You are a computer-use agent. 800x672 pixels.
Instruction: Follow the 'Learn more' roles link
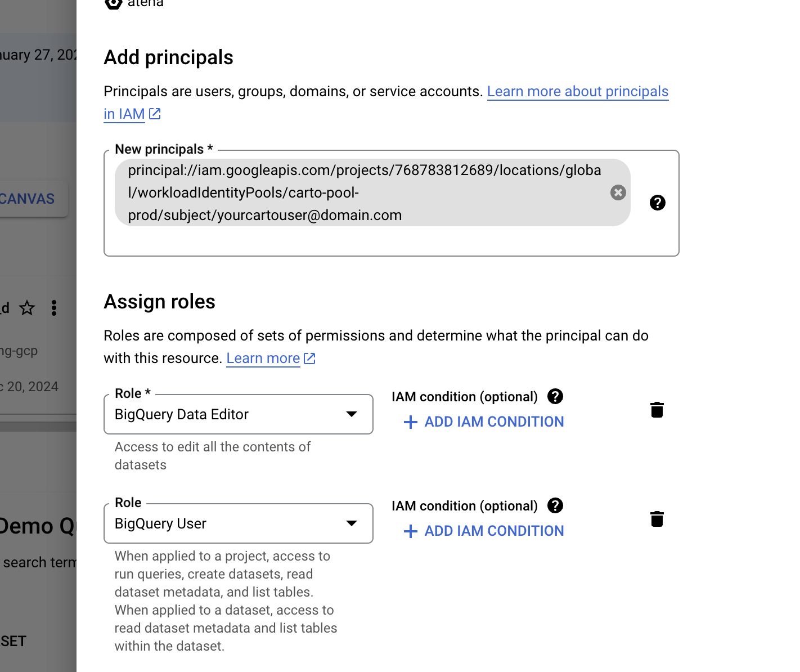pos(263,358)
